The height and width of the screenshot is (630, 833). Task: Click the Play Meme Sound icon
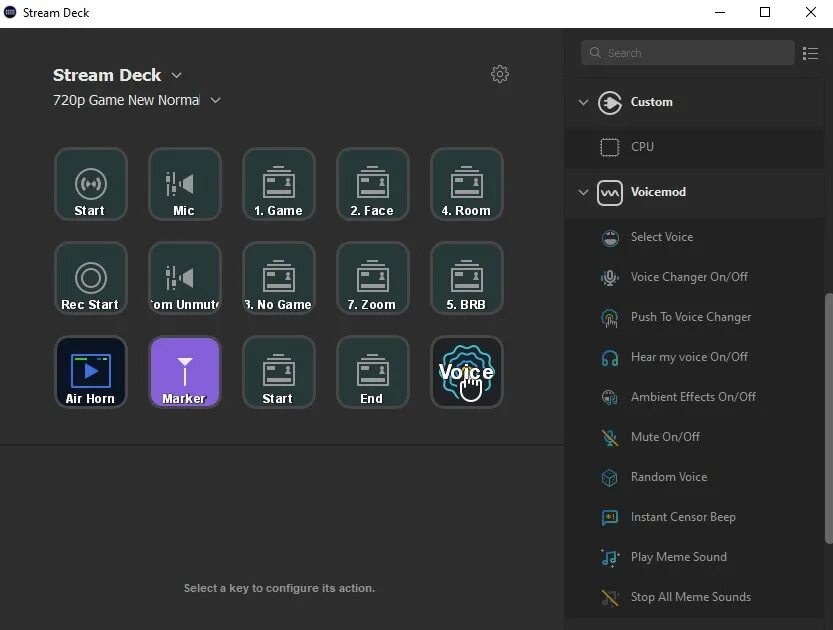[x=610, y=558]
